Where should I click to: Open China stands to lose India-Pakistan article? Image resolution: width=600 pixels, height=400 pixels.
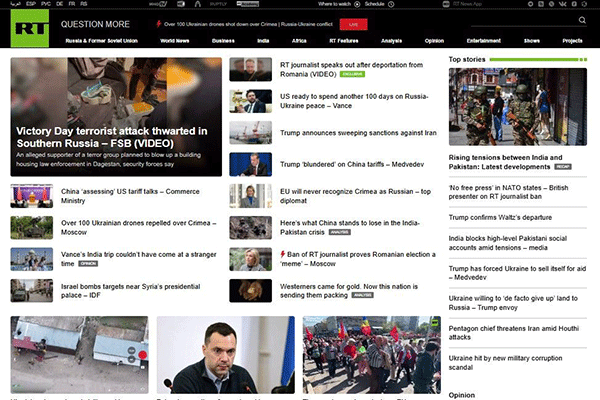point(350,227)
